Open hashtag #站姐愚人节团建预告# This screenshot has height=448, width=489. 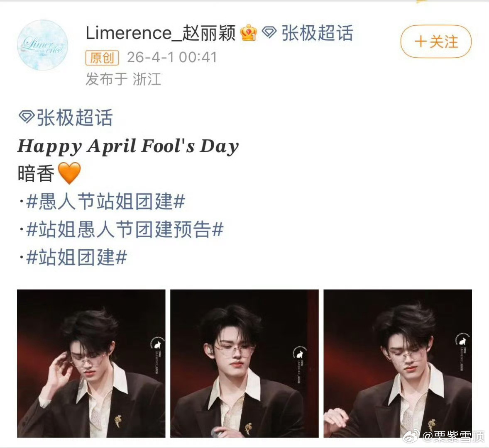(x=125, y=229)
